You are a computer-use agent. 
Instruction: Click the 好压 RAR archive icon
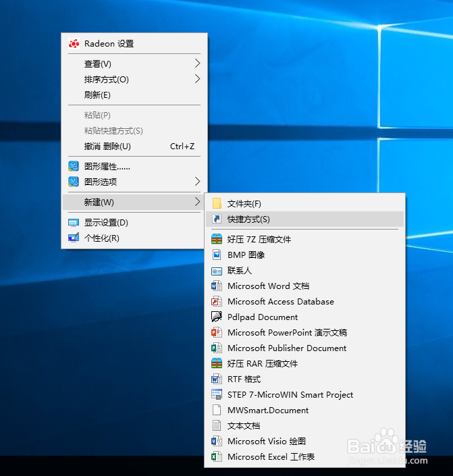point(217,363)
